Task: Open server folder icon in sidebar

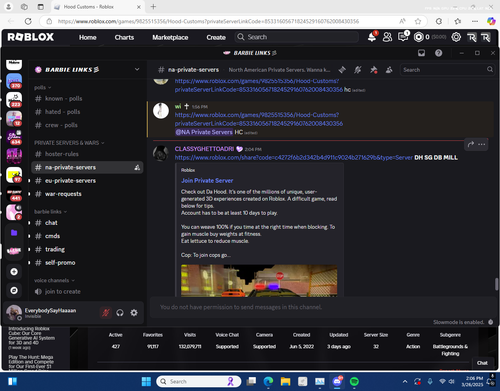Action: tap(14, 233)
